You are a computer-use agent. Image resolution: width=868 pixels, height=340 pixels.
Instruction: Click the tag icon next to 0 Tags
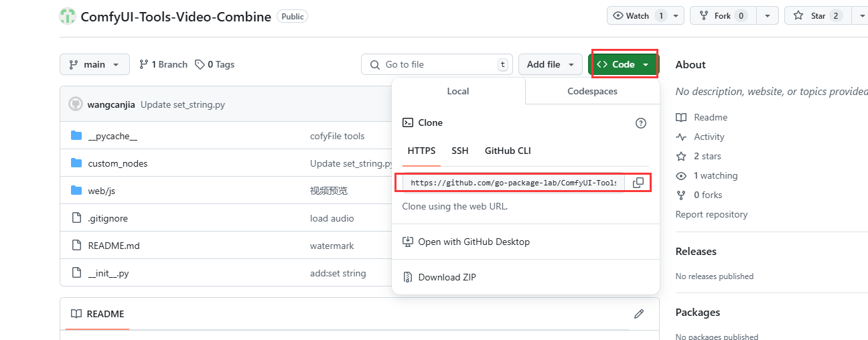[200, 64]
